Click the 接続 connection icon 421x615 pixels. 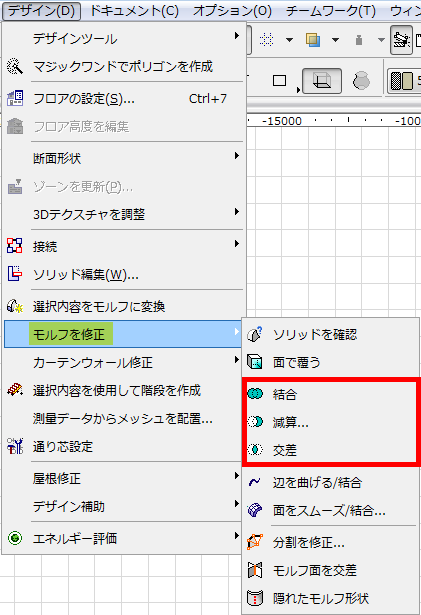[x=15, y=246]
